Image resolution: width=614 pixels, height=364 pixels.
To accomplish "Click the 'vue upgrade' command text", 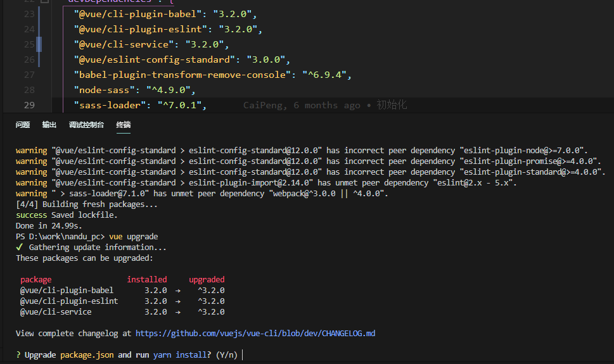I will click(134, 237).
